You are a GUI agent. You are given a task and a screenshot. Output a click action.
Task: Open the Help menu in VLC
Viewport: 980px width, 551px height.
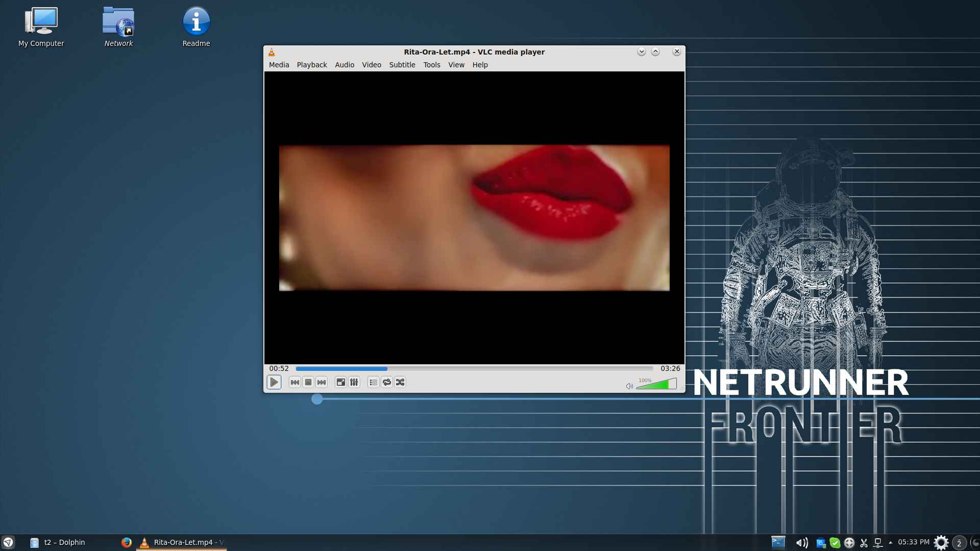pyautogui.click(x=480, y=65)
